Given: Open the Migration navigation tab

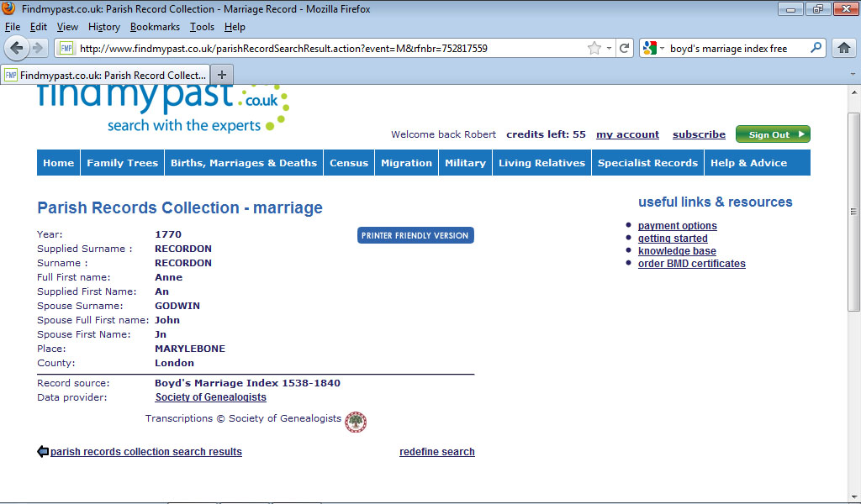Looking at the screenshot, I should pyautogui.click(x=406, y=163).
